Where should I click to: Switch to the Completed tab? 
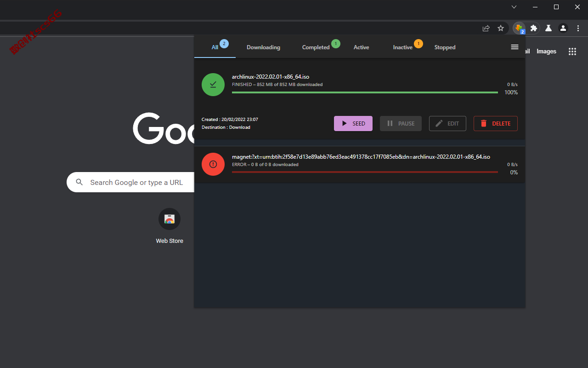(316, 47)
